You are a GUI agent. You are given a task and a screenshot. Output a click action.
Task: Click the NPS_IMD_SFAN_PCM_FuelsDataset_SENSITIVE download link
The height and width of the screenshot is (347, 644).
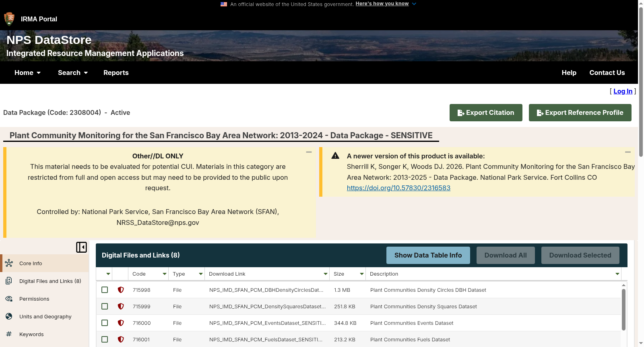point(266,339)
